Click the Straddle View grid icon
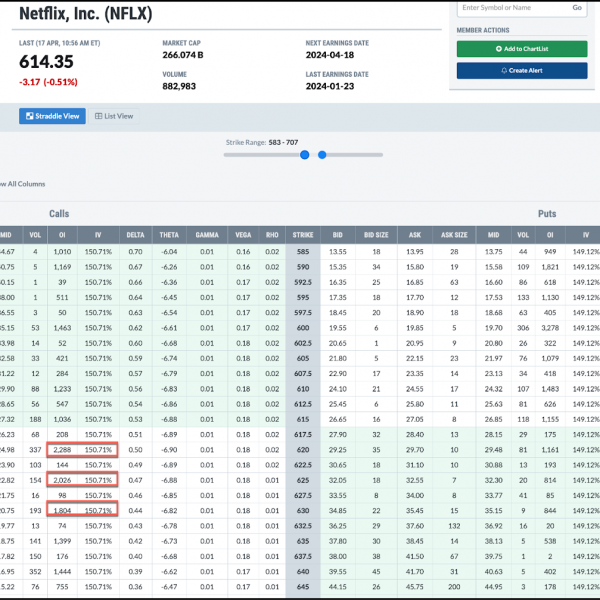The width and height of the screenshot is (600, 600). (x=29, y=116)
